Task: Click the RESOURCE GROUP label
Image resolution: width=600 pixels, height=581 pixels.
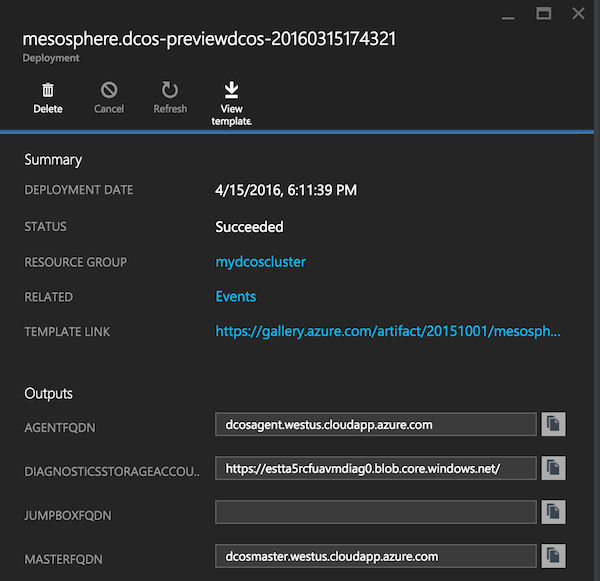Action: pyautogui.click(x=75, y=262)
